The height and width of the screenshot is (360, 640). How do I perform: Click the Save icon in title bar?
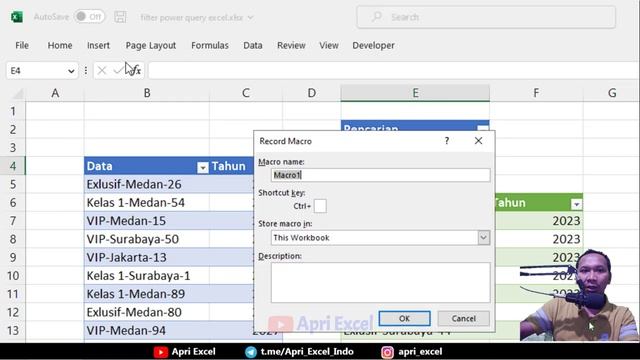coord(120,17)
